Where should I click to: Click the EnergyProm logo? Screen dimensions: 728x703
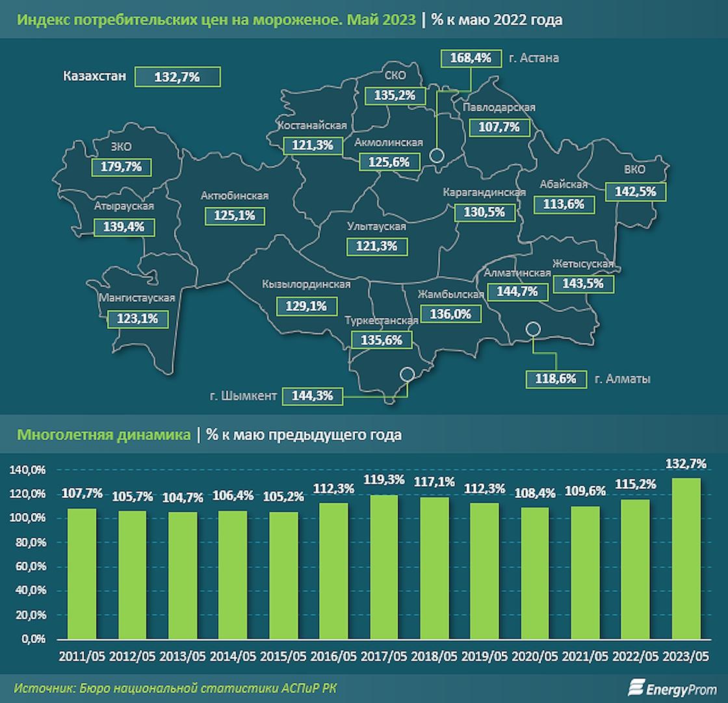point(672,688)
